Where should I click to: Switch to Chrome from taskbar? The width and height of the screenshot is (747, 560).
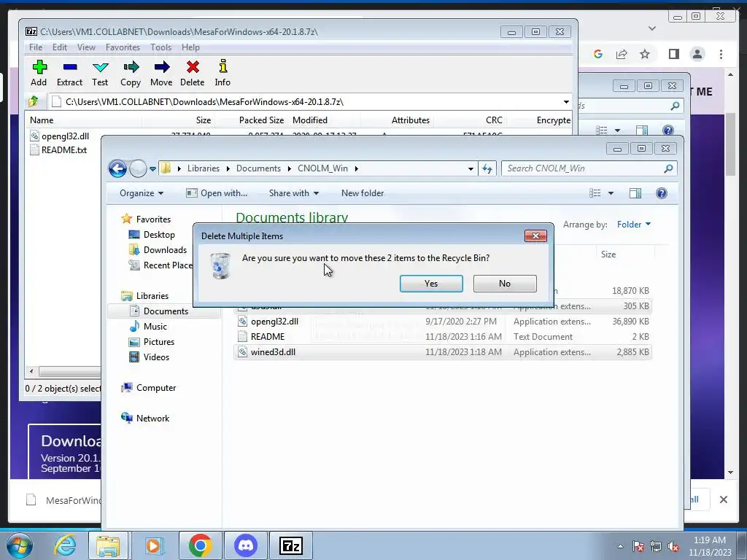200,545
